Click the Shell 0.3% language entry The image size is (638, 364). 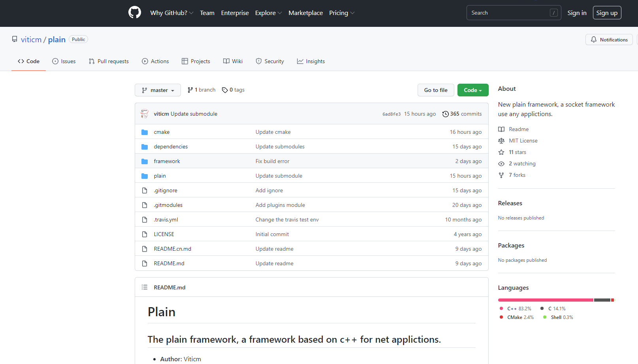(x=558, y=317)
